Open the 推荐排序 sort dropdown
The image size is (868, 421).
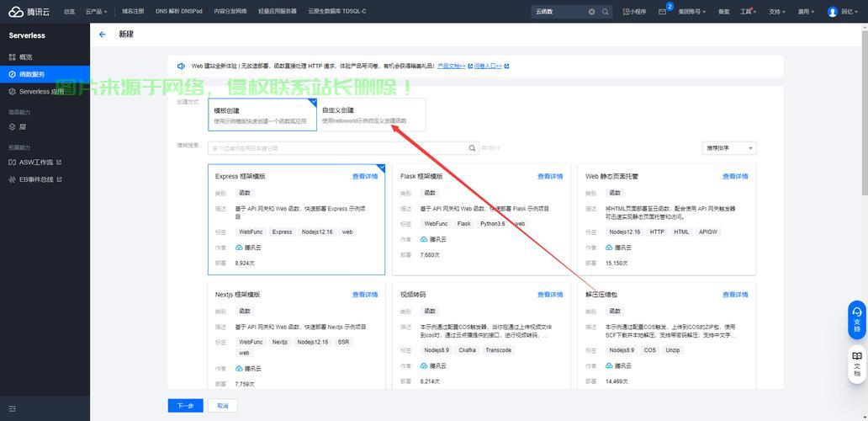tap(728, 148)
